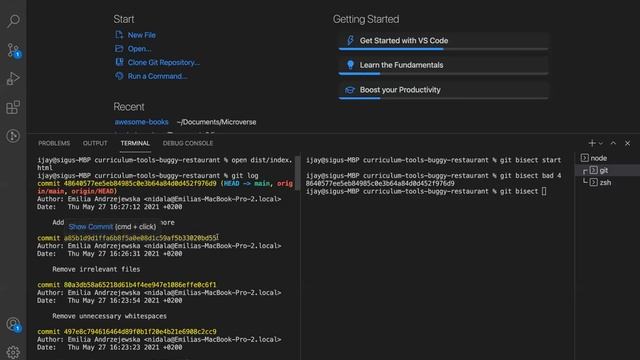Click the New File link
640x360 pixels.
click(142, 35)
